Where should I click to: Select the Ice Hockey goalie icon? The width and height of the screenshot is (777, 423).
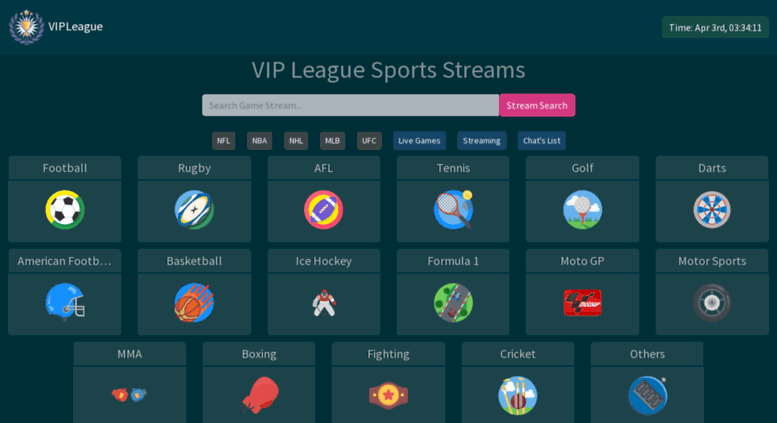324,303
